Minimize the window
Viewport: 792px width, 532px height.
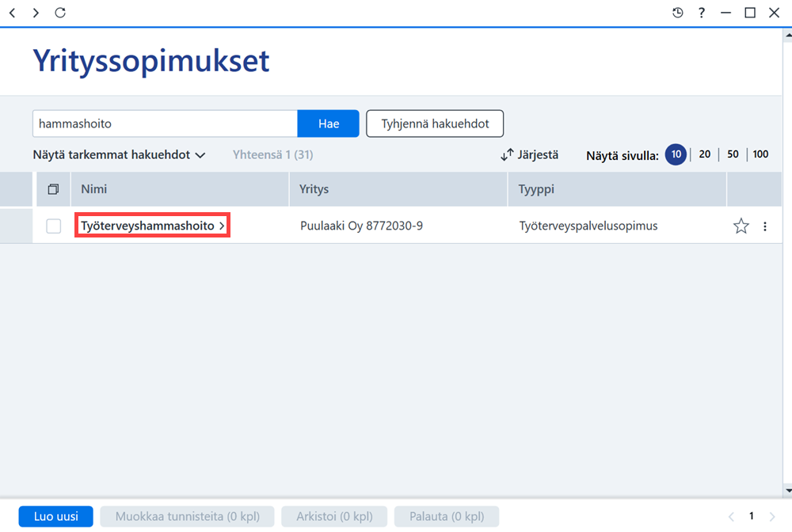[x=725, y=13]
